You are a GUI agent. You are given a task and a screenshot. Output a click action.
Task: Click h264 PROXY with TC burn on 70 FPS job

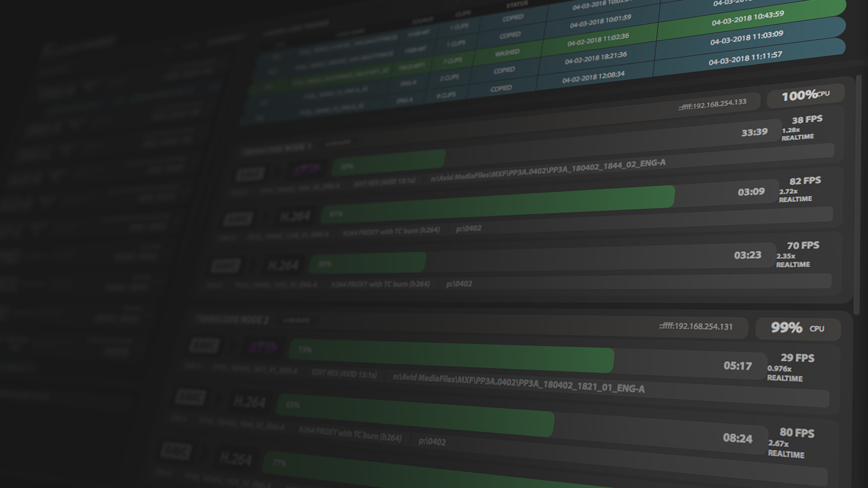pyautogui.click(x=380, y=284)
